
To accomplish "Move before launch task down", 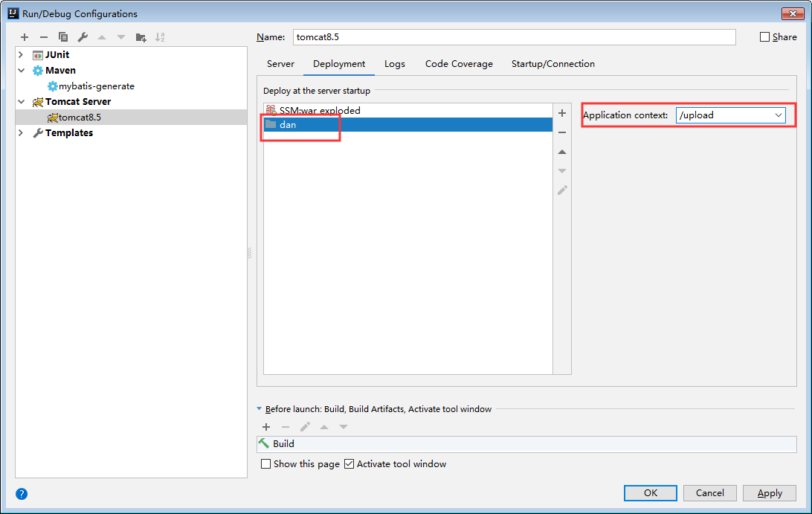I will coord(344,427).
